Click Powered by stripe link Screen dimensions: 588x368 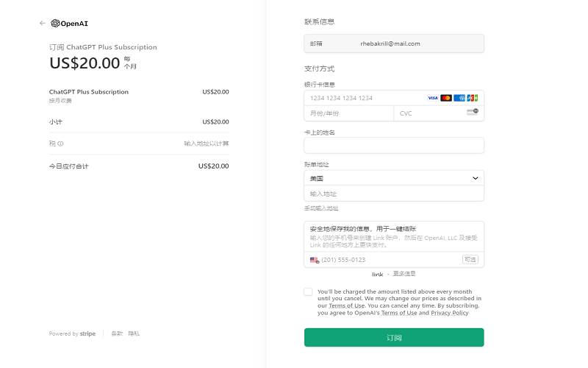(72, 333)
